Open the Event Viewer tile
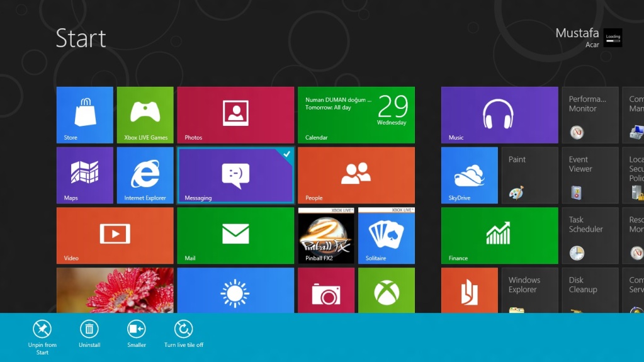Image resolution: width=644 pixels, height=362 pixels. click(590, 175)
